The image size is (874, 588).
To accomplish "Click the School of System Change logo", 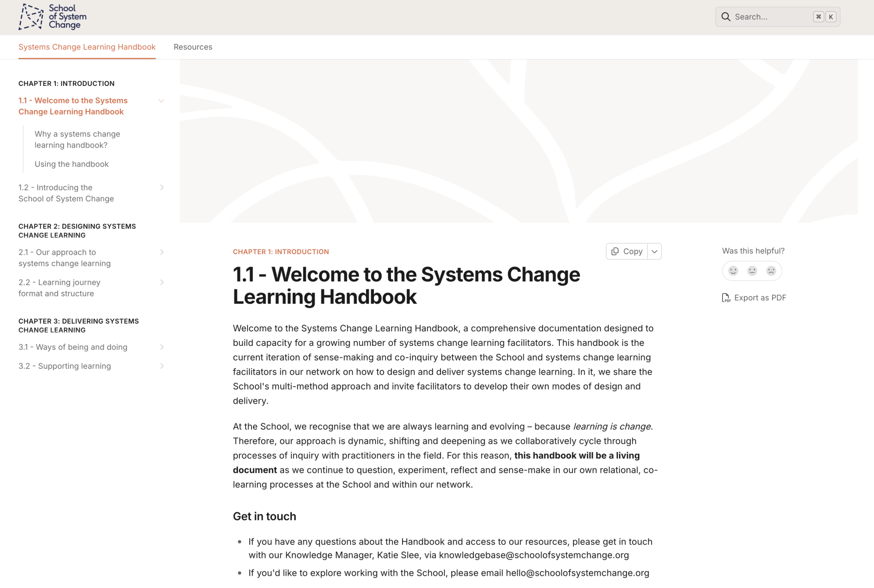I will [52, 17].
